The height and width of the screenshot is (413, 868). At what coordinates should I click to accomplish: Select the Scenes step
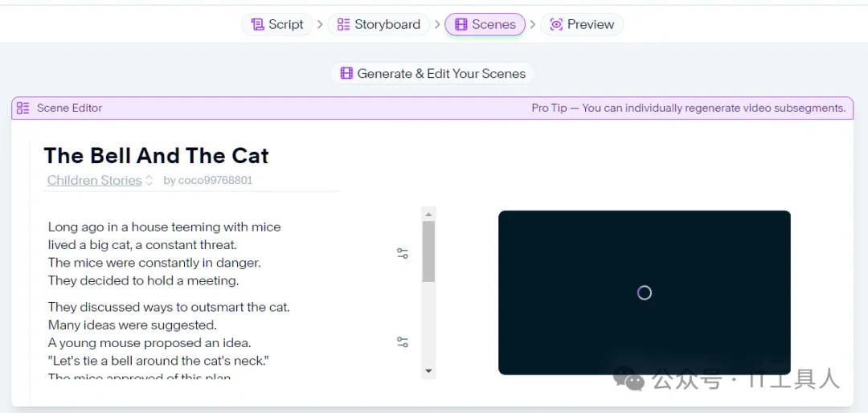[485, 24]
